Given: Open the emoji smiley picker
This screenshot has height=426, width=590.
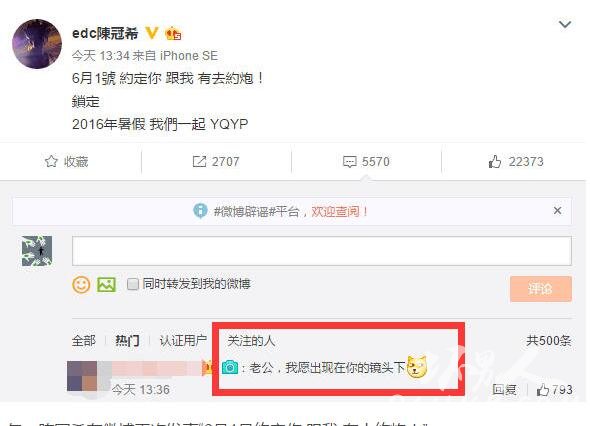Looking at the screenshot, I should coord(81,285).
